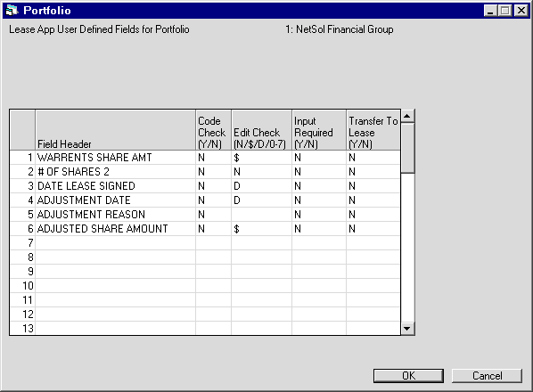The image size is (533, 392).
Task: Click the scroll down arrow of the grid
Action: [407, 329]
